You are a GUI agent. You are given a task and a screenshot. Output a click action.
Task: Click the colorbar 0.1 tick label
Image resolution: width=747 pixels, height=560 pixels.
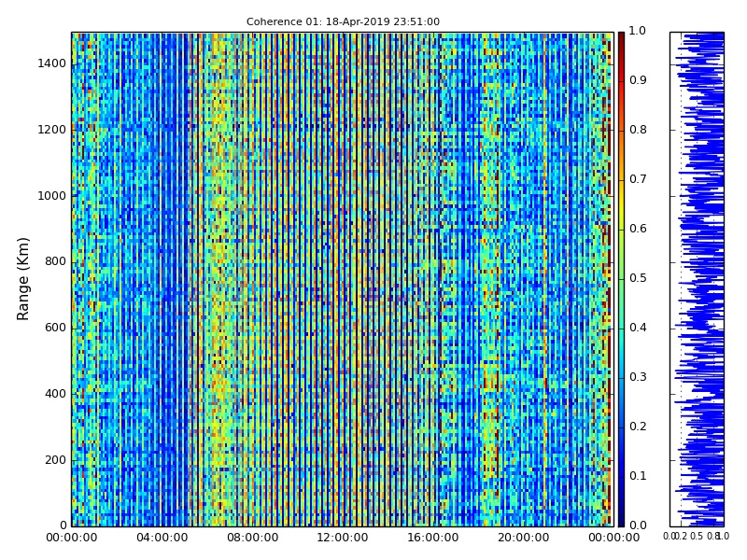638,476
